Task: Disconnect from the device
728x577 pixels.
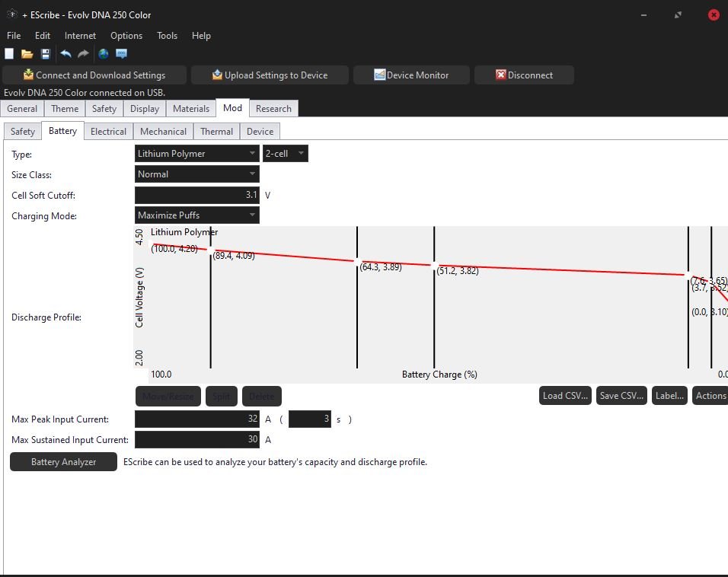Action: tap(524, 75)
